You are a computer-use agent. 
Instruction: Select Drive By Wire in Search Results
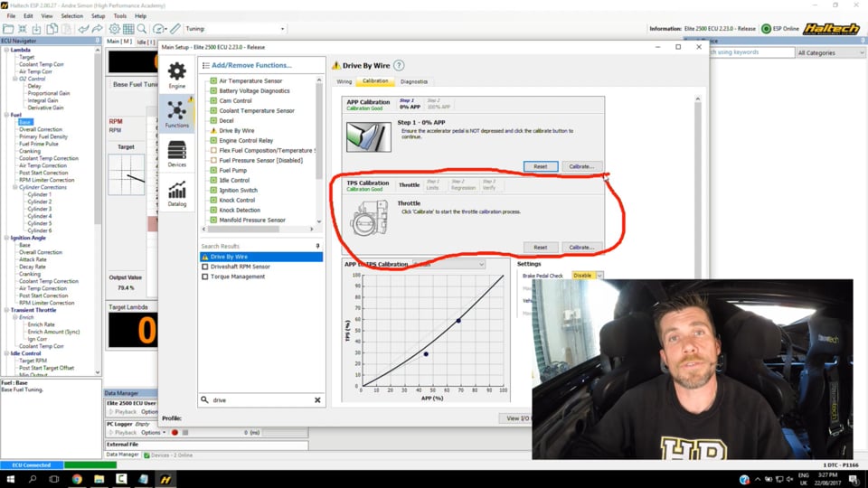click(261, 257)
